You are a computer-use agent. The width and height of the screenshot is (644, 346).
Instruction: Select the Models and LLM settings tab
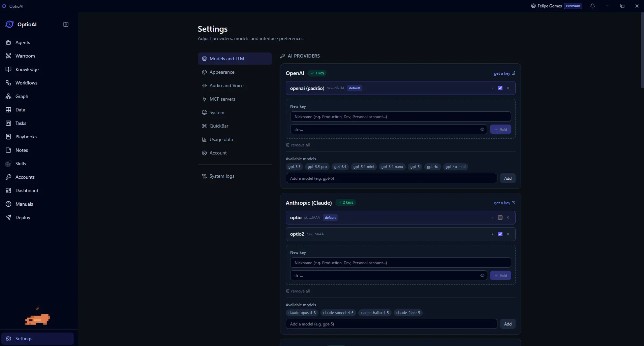pos(235,59)
